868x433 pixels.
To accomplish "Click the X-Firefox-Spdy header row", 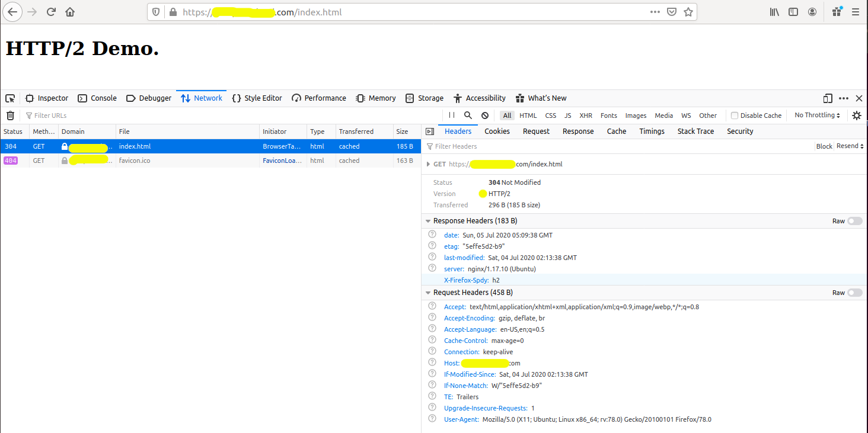I will (644, 280).
